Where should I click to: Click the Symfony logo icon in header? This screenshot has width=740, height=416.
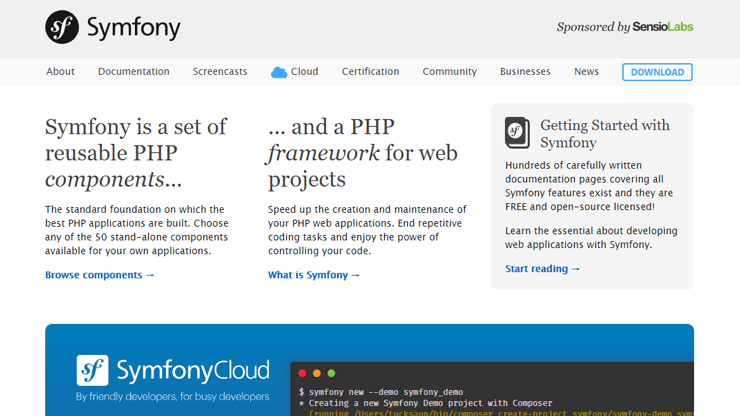[x=62, y=27]
